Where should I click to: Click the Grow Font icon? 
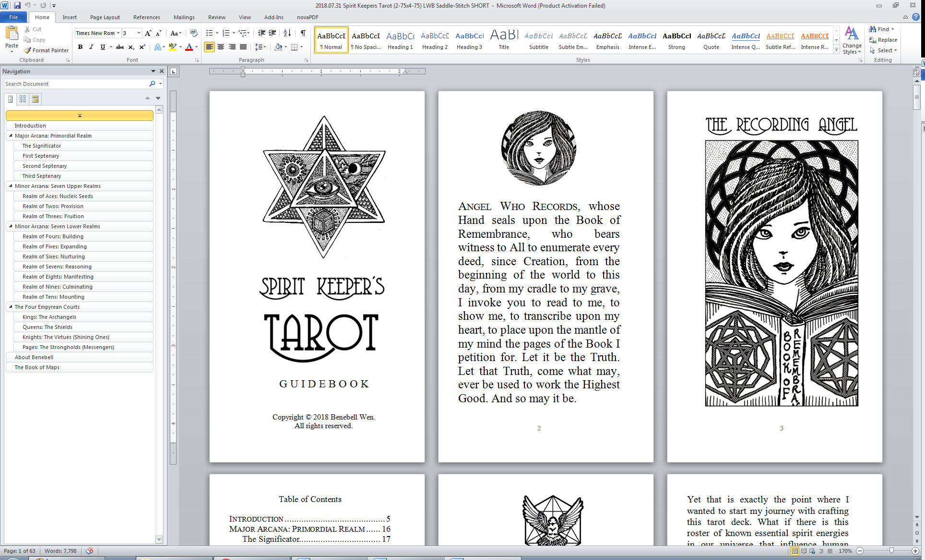click(x=148, y=33)
